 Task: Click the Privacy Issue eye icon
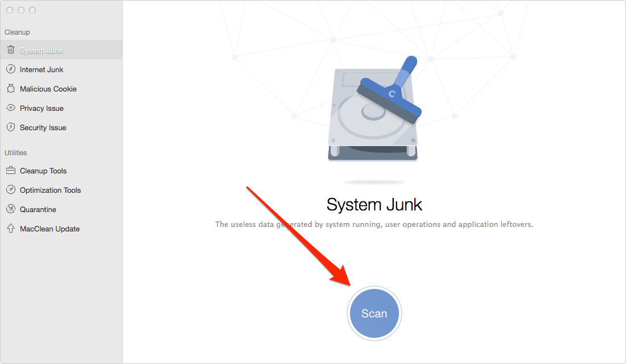click(11, 107)
